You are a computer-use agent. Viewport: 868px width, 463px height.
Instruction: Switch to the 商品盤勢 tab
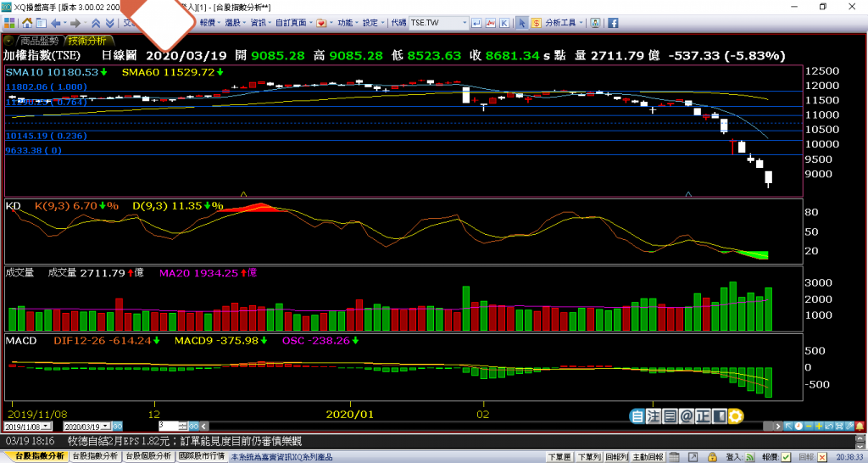(x=39, y=40)
